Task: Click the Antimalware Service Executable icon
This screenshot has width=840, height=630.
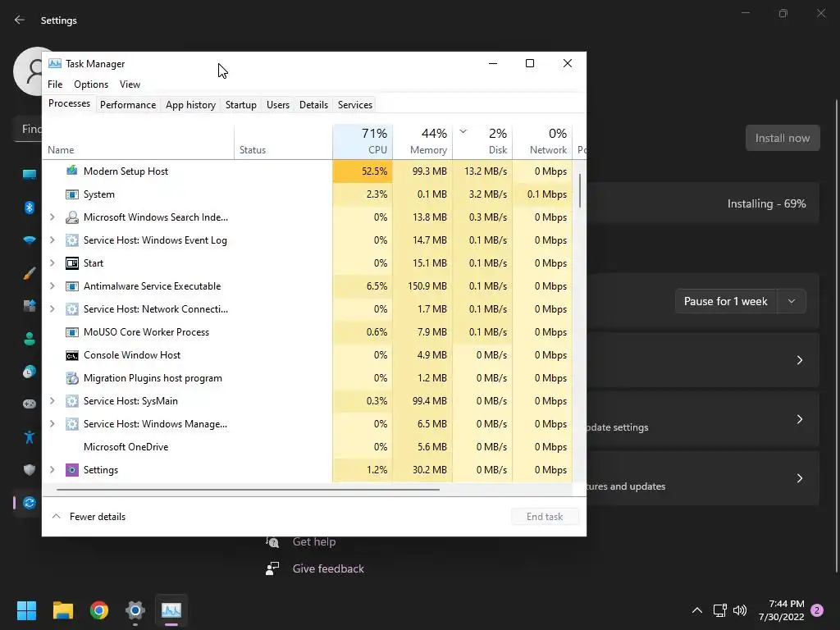Action: pyautogui.click(x=72, y=286)
